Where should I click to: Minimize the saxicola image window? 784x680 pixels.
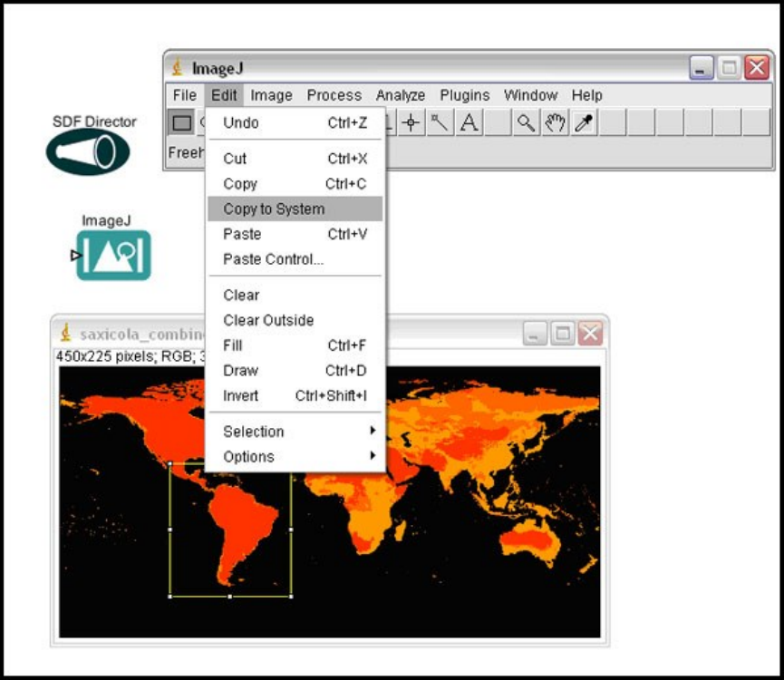click(535, 333)
